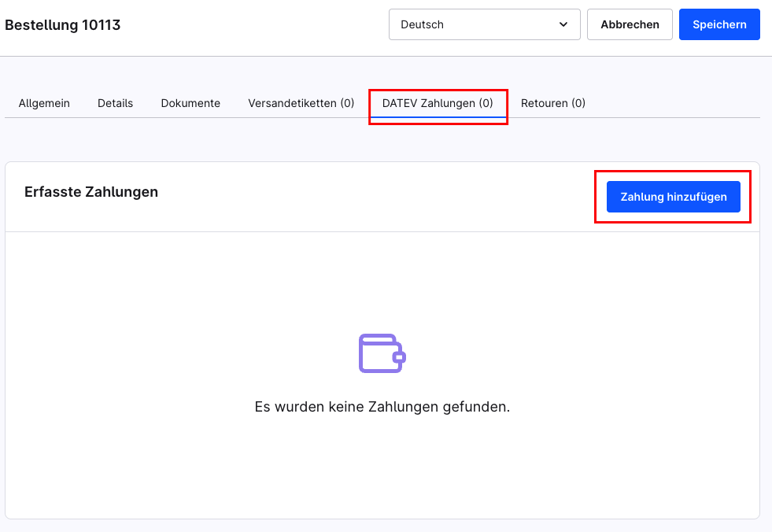Screen dimensions: 772x532
Task: Open the Details tab
Action: click(x=115, y=103)
